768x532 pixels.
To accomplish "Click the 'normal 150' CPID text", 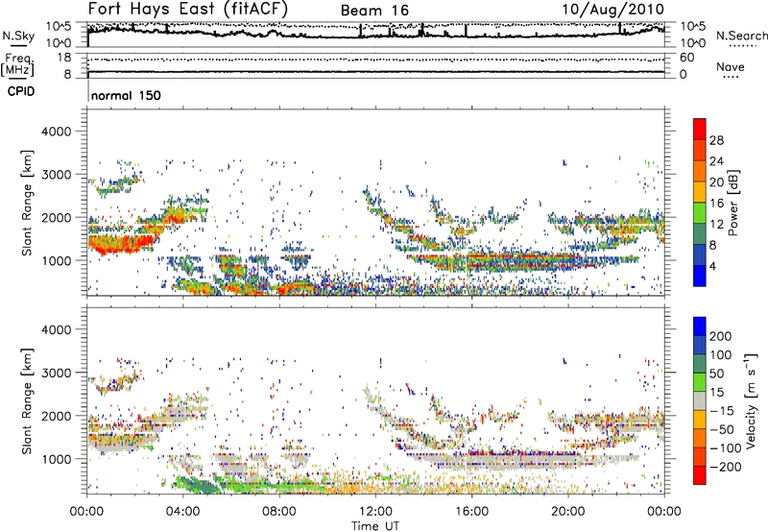I will pos(126,95).
